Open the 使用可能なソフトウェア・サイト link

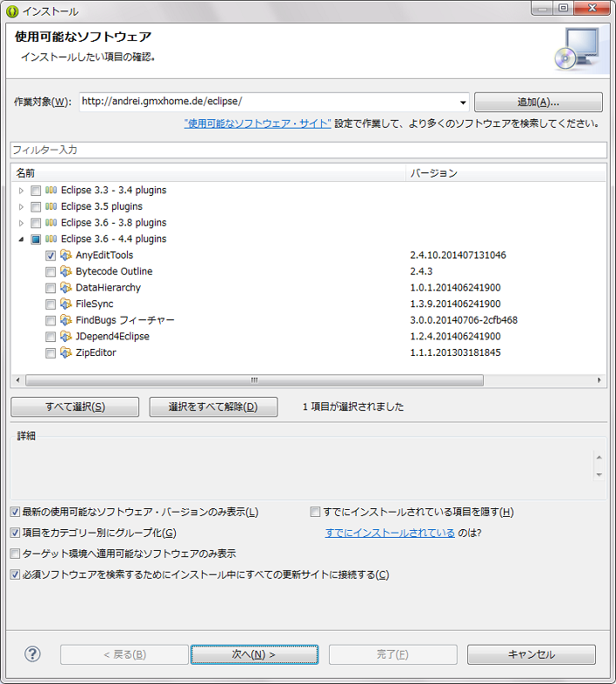pyautogui.click(x=258, y=124)
